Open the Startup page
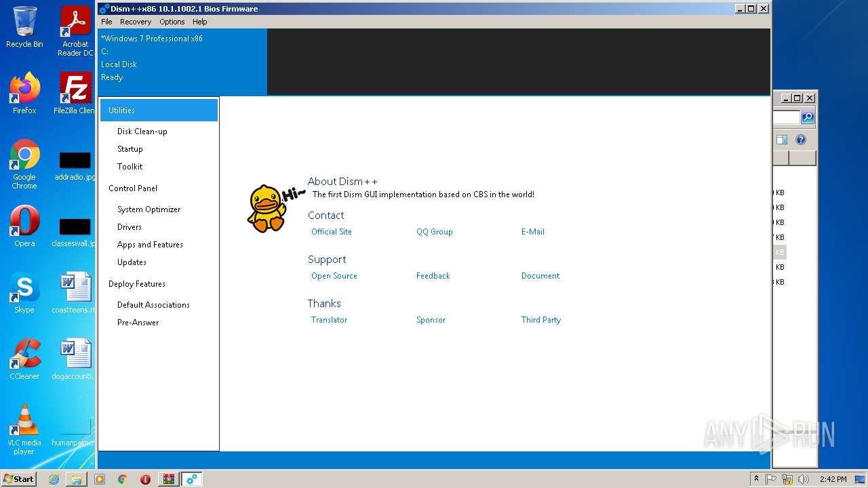This screenshot has width=868, height=488. [x=130, y=149]
